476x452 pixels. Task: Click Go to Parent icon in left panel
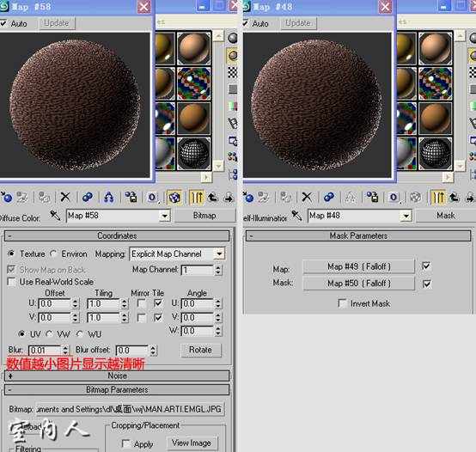[x=213, y=198]
